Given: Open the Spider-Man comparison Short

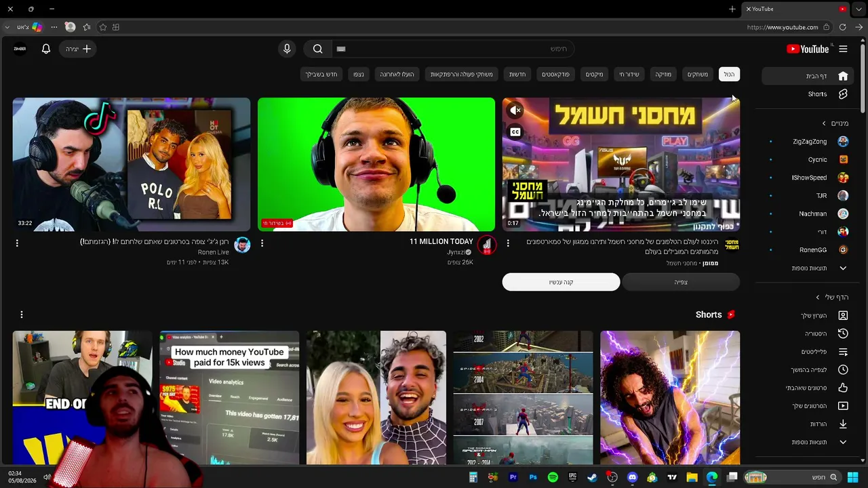Looking at the screenshot, I should (524, 398).
